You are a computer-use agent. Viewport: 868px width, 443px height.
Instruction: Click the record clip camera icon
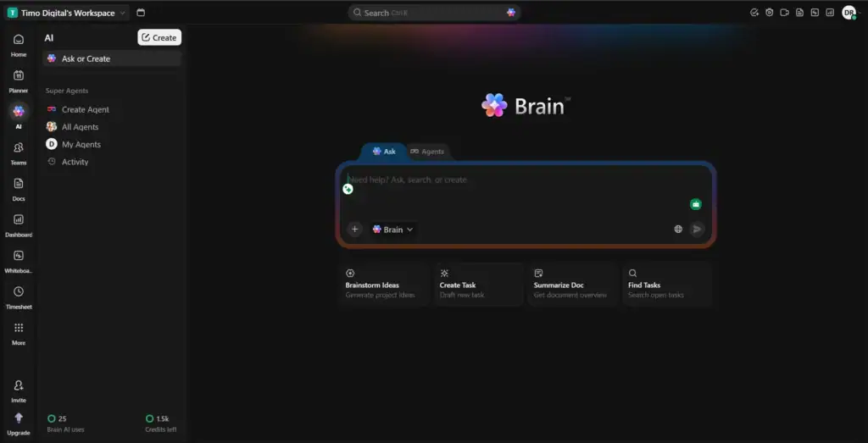[x=784, y=12]
